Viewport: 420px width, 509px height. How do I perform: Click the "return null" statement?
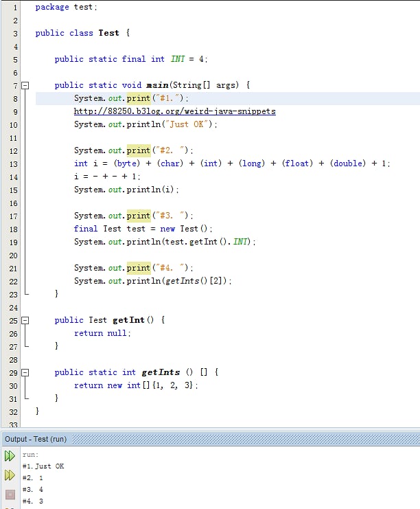(x=102, y=333)
